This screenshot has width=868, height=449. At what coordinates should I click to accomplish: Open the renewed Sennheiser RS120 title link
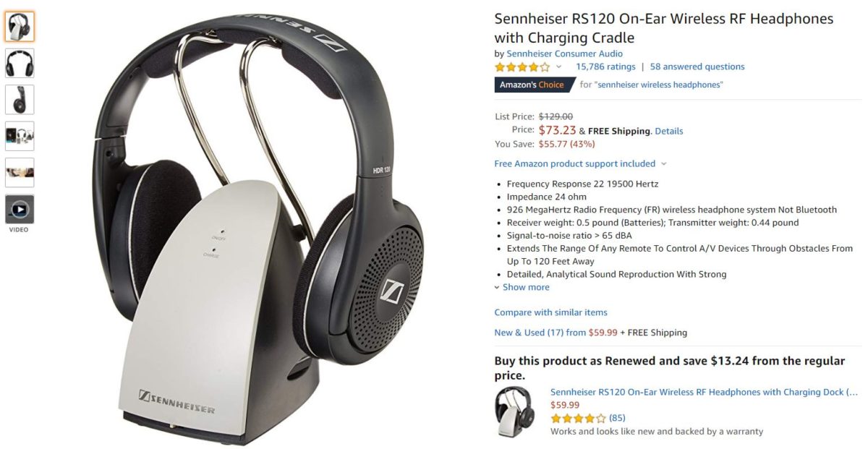click(x=704, y=392)
